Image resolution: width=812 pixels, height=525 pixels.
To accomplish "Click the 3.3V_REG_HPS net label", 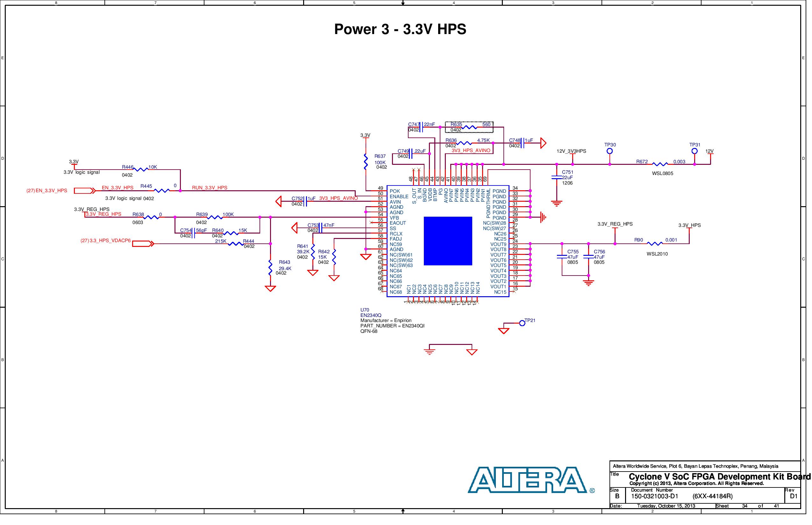I will [x=104, y=214].
